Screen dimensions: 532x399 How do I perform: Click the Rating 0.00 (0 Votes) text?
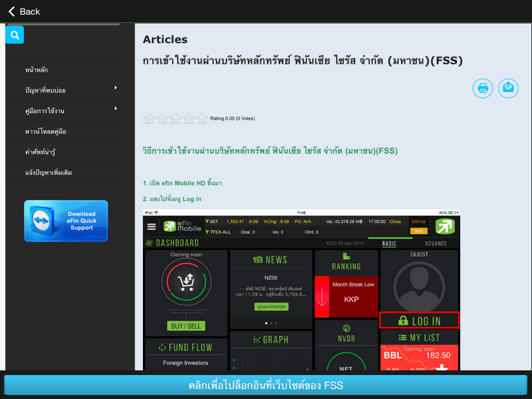(232, 118)
